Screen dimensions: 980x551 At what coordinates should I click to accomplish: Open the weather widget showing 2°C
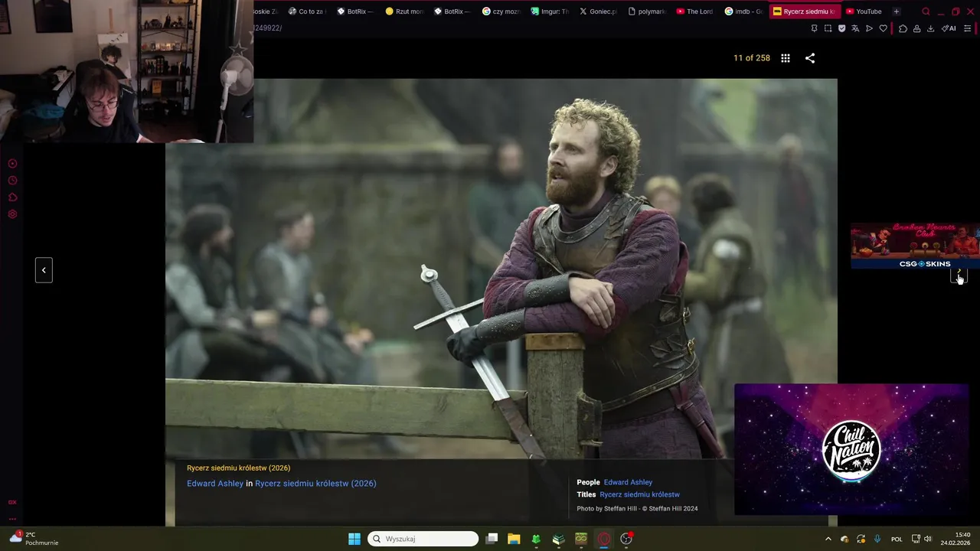tap(34, 539)
